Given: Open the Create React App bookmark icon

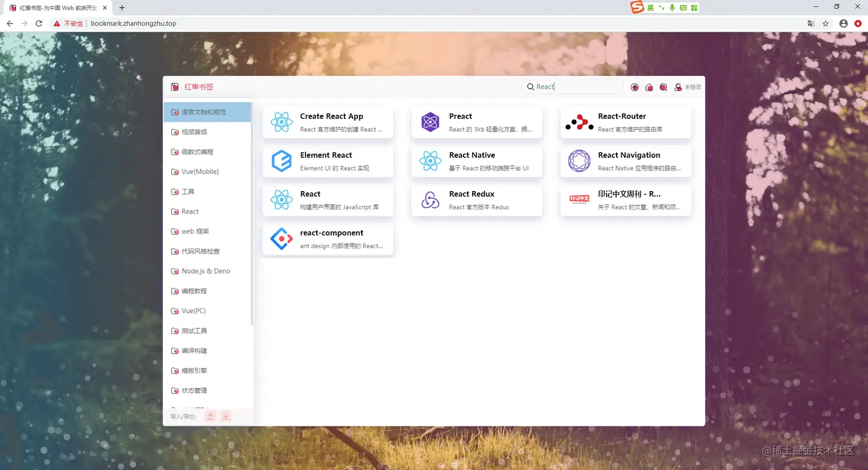Looking at the screenshot, I should (281, 122).
